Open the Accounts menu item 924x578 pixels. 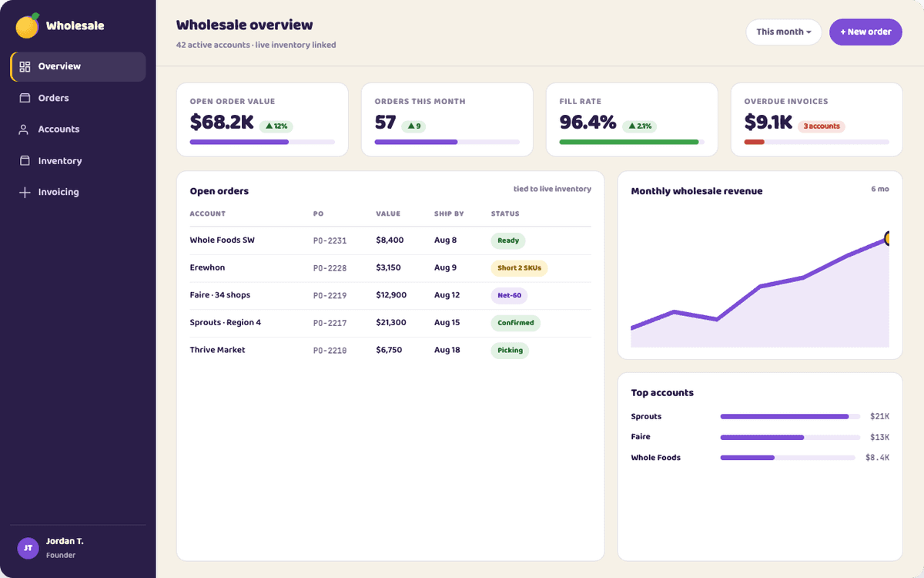coord(78,129)
